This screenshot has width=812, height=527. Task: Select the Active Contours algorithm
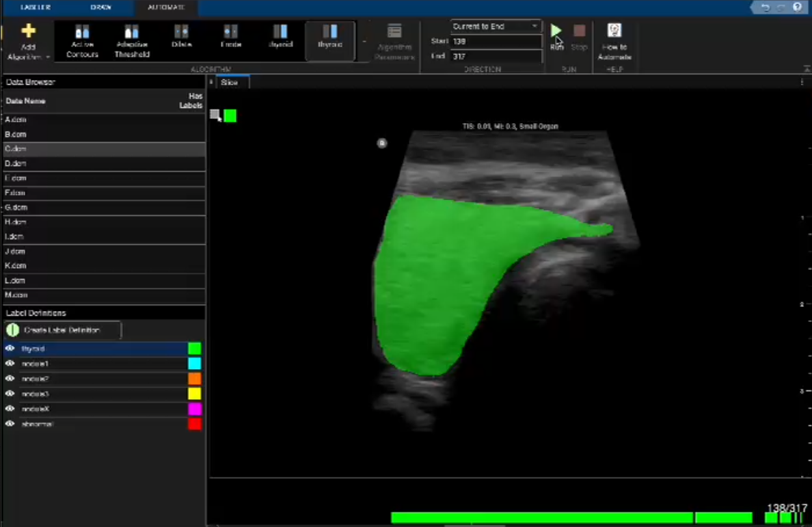[81, 40]
